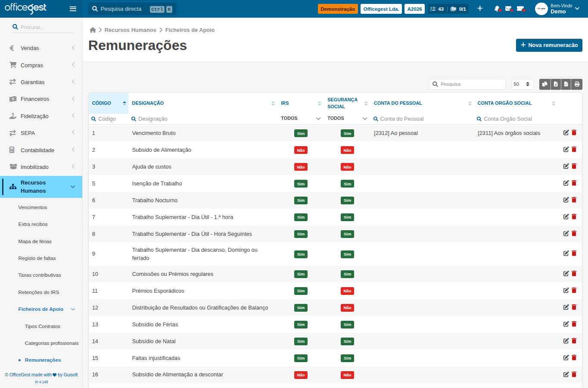
Task: Open Retenções do IRS in the sidebar
Action: click(39, 292)
